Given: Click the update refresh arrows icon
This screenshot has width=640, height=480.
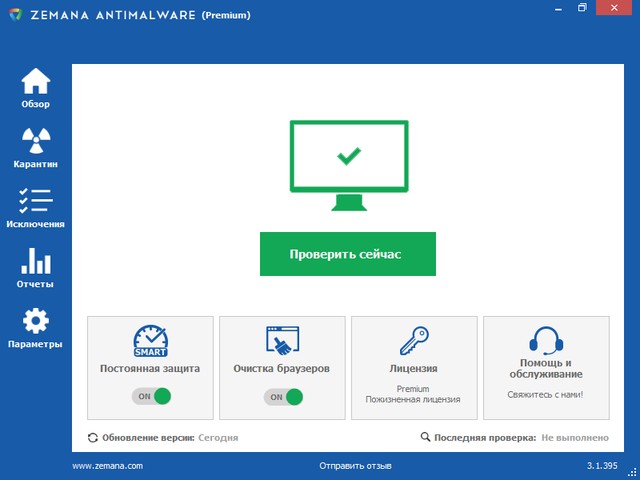Looking at the screenshot, I should click(x=93, y=437).
